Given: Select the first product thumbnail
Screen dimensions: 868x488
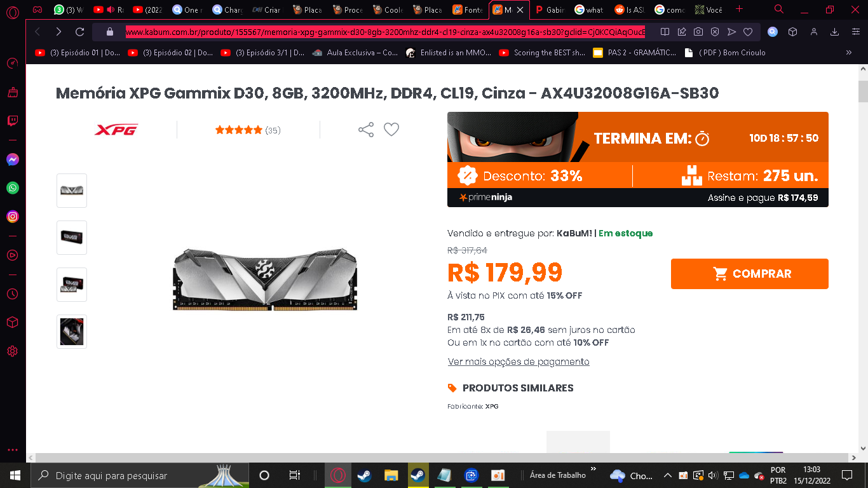Looking at the screenshot, I should click(x=72, y=191).
